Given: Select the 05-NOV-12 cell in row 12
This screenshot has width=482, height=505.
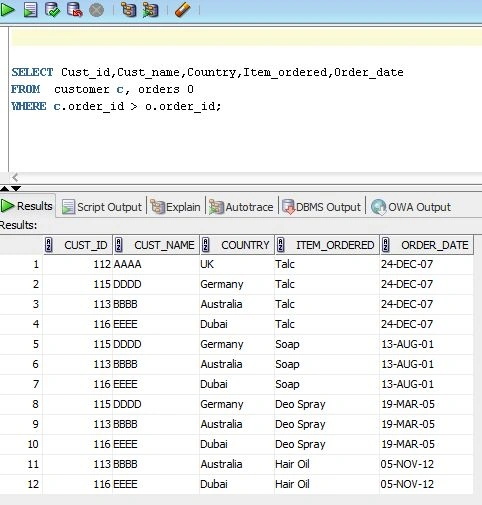Looking at the screenshot, I should pos(426,484).
